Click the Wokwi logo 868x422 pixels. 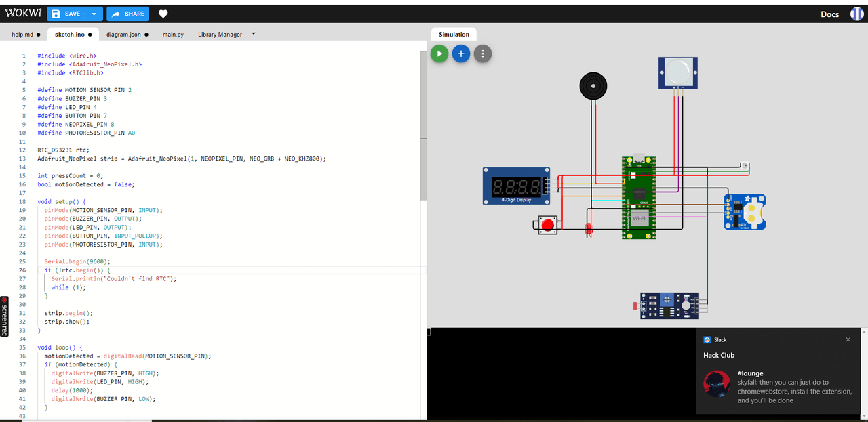coord(23,14)
